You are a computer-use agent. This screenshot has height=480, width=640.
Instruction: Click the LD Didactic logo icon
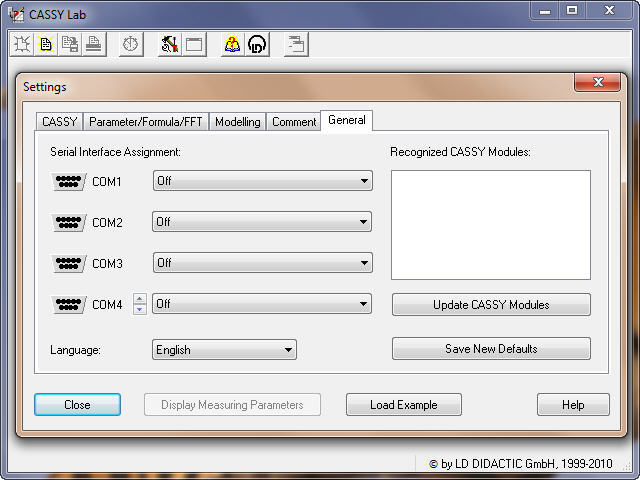(257, 44)
